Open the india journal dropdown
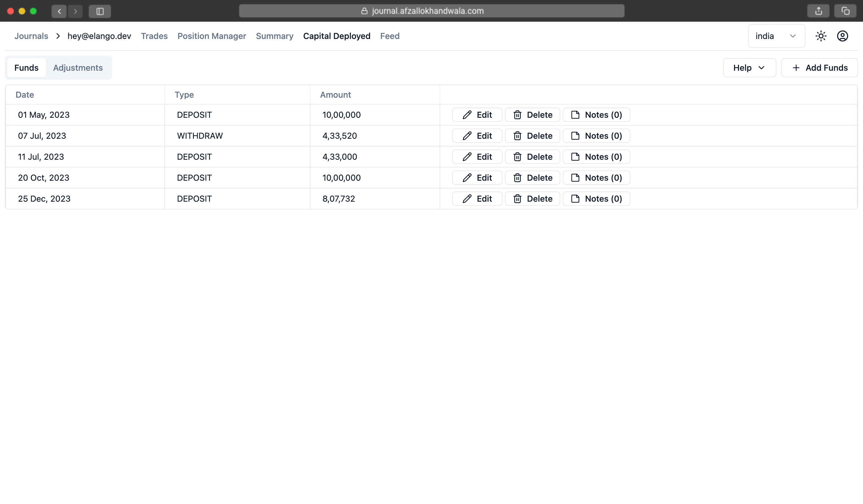863x504 pixels. pyautogui.click(x=776, y=36)
